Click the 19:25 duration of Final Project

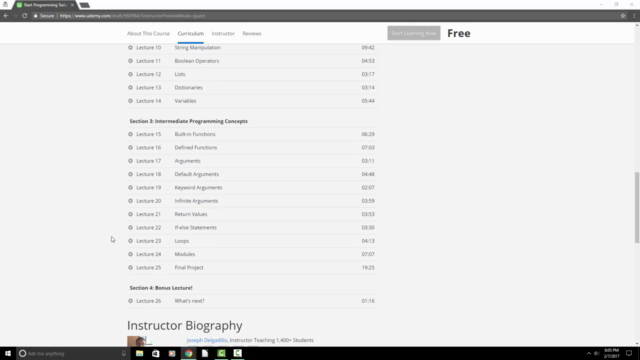tap(368, 267)
